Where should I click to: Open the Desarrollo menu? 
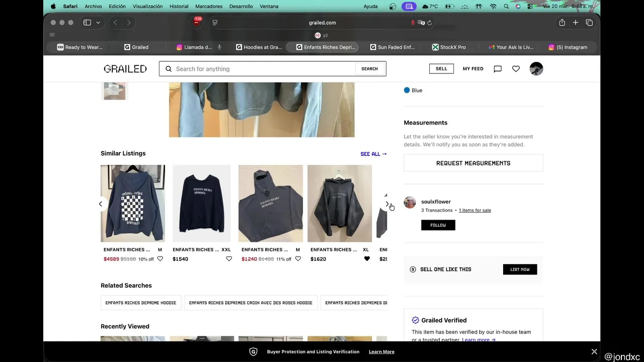coord(241,6)
